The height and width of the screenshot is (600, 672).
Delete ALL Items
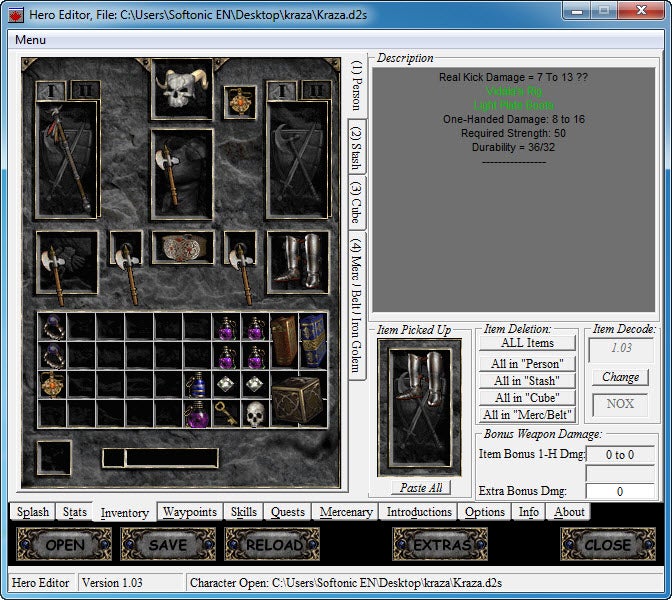click(527, 343)
